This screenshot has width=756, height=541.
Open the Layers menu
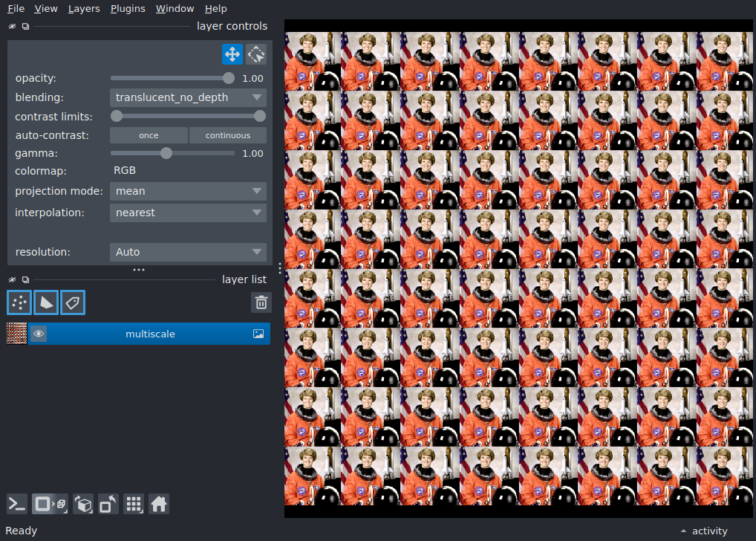tap(84, 9)
